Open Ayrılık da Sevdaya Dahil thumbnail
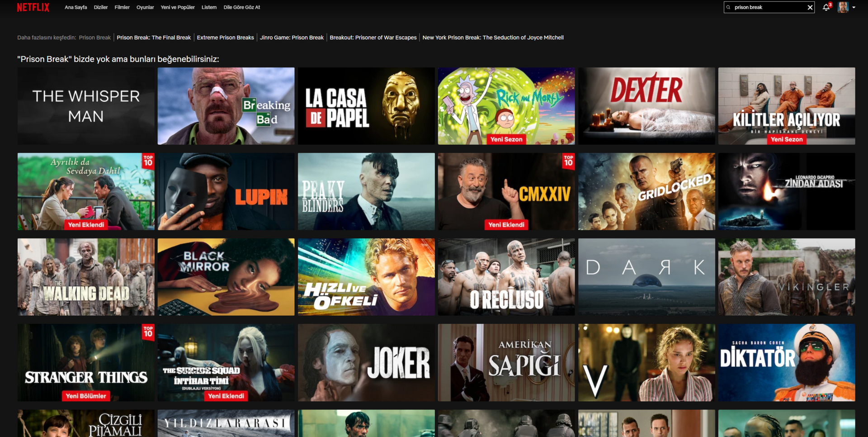The image size is (868, 437). (86, 191)
